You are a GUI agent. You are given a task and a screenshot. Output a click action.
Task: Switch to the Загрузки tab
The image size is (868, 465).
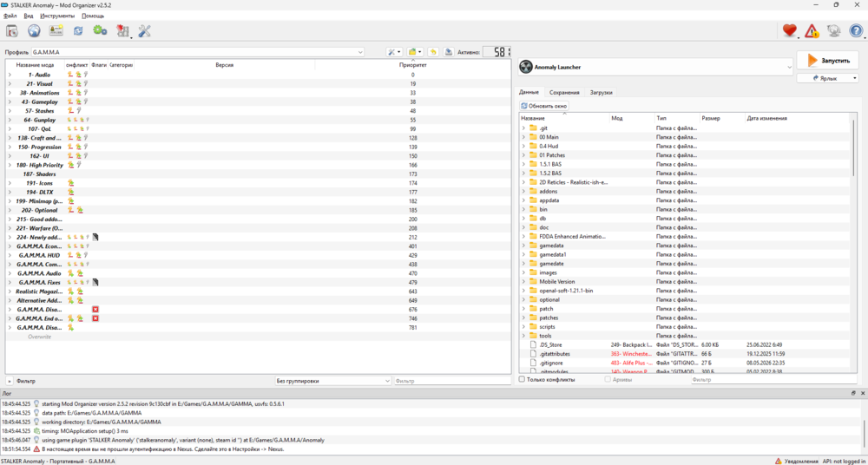[x=601, y=93]
